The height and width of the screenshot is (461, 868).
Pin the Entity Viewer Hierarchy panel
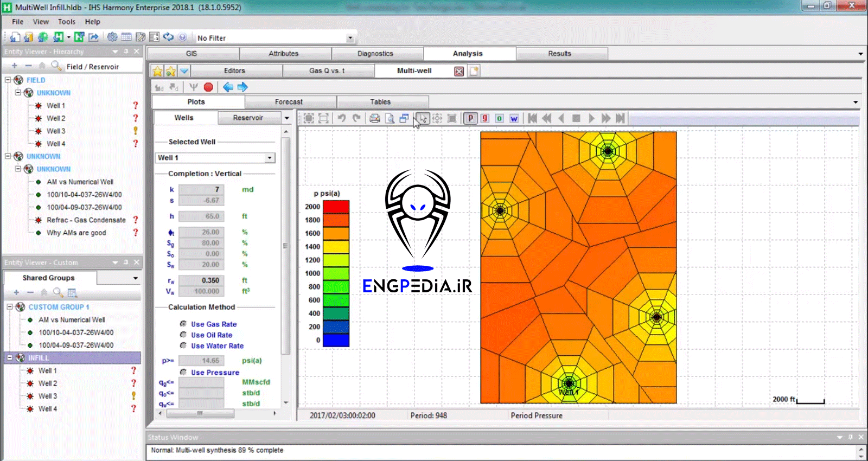pos(126,51)
